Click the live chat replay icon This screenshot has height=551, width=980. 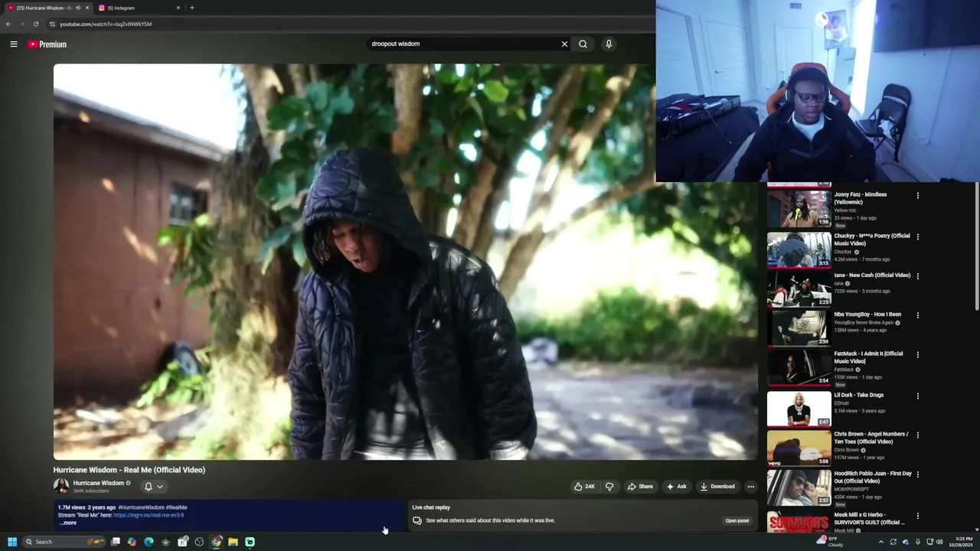(417, 520)
